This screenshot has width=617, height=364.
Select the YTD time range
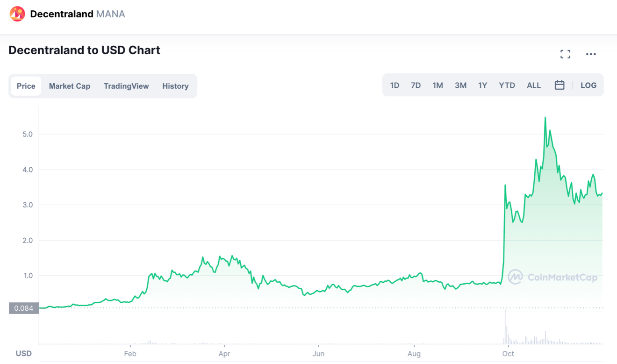[x=507, y=85]
